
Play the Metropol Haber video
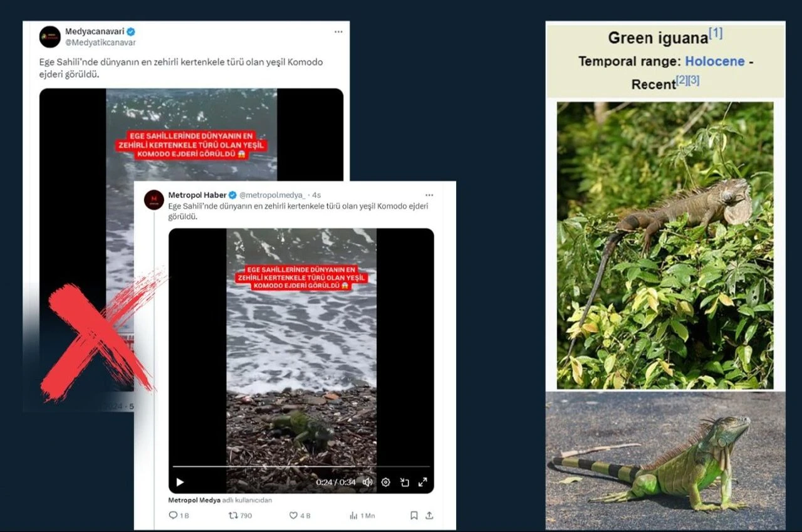(x=180, y=482)
